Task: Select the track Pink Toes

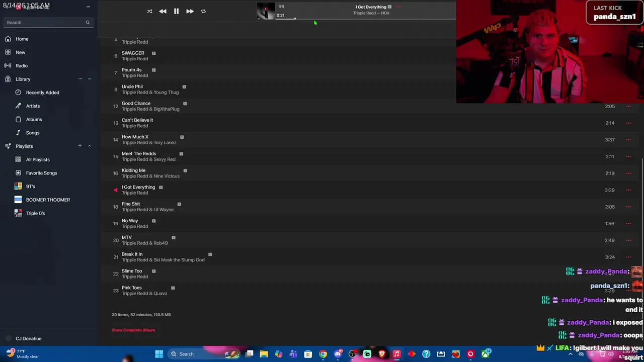Action: [131, 288]
